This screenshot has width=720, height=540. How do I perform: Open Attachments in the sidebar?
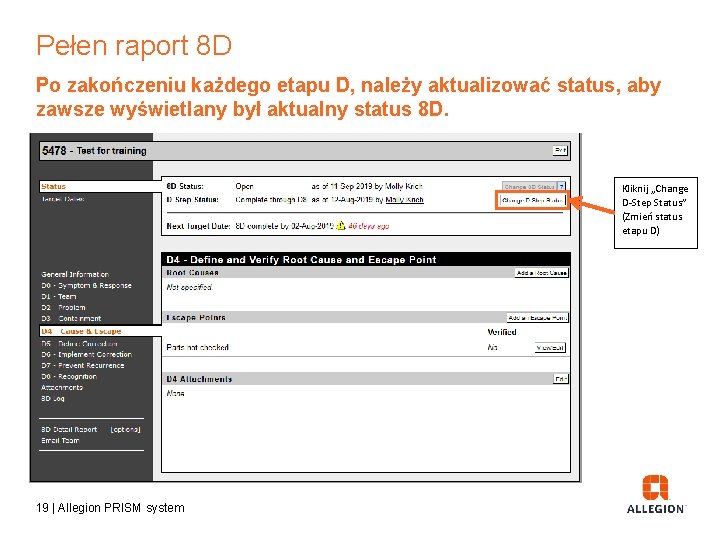pyautogui.click(x=62, y=388)
